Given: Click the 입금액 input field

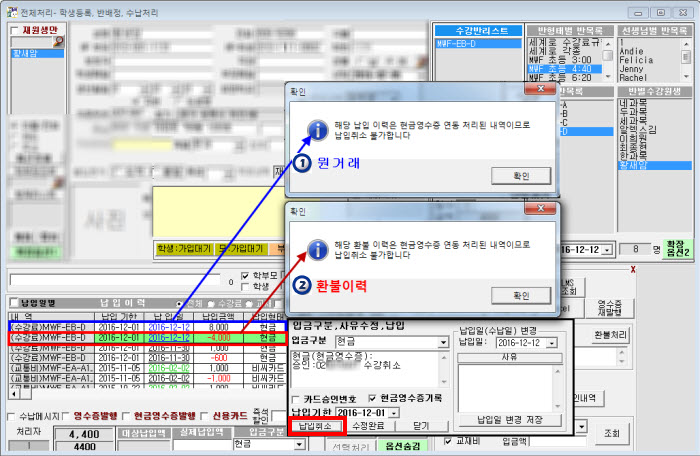Looking at the screenshot, I should tap(558, 441).
